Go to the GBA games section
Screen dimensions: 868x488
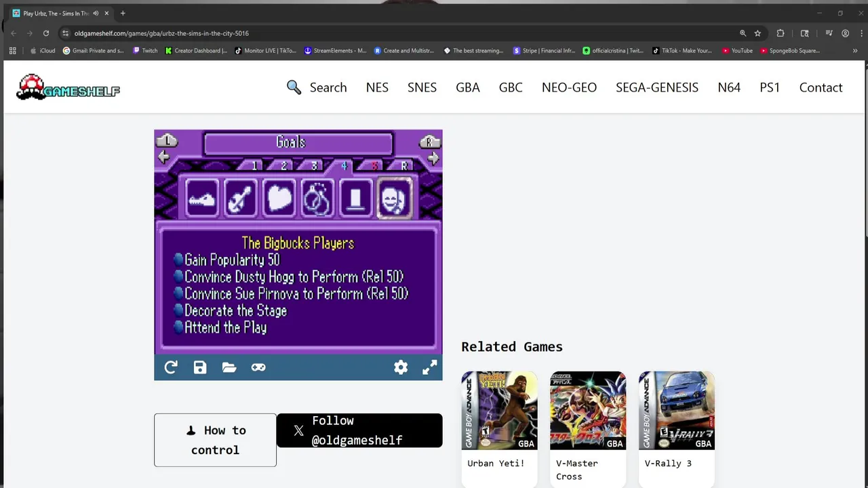[468, 87]
